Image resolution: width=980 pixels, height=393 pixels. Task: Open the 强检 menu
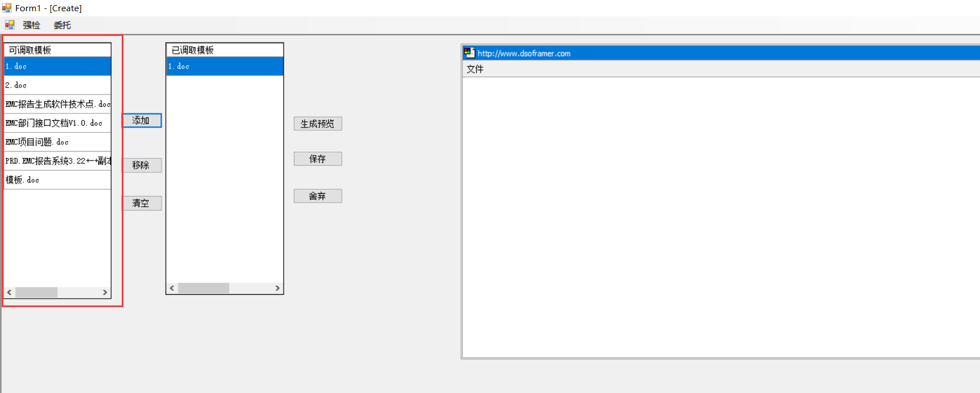coord(31,25)
